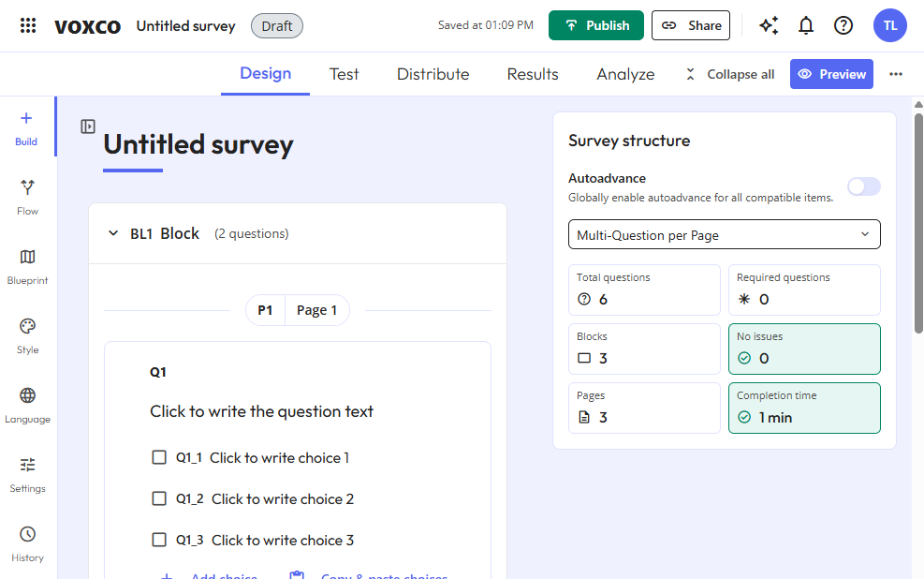Click Collapse all
The height and width of the screenshot is (579, 924).
pyautogui.click(x=730, y=74)
